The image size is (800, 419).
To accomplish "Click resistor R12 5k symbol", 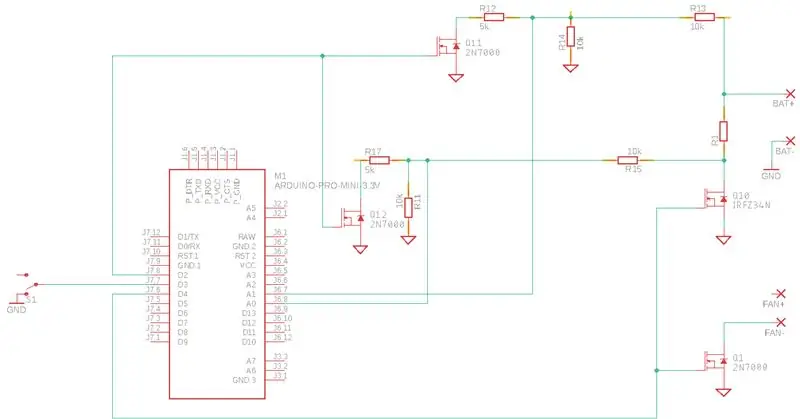I will (x=492, y=17).
